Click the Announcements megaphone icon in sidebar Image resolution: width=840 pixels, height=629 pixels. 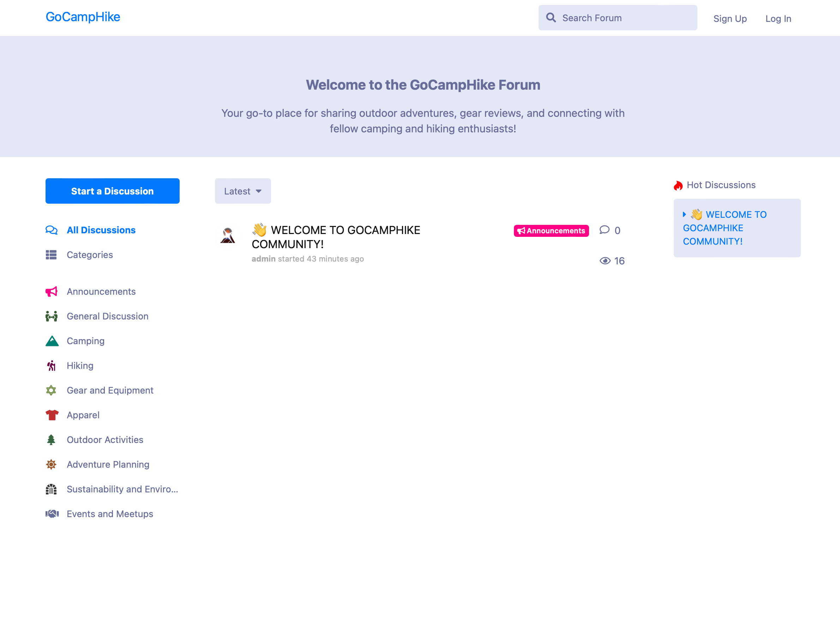click(x=51, y=292)
